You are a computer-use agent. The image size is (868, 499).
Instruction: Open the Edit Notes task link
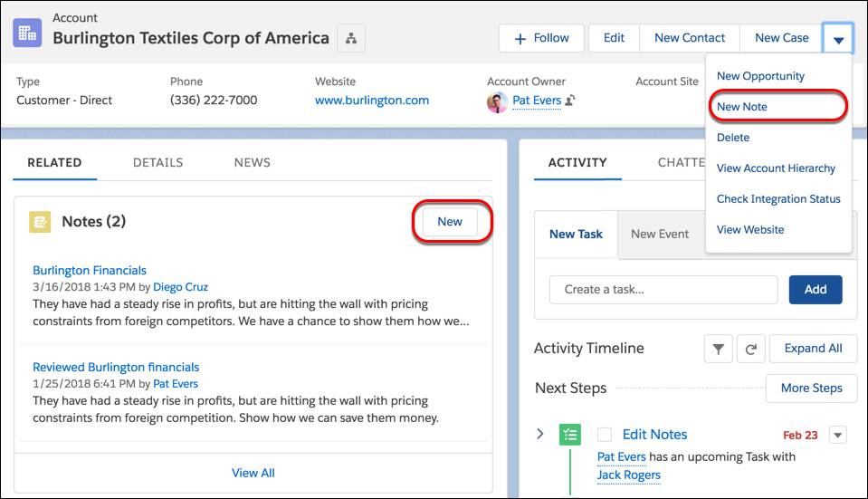tap(654, 435)
